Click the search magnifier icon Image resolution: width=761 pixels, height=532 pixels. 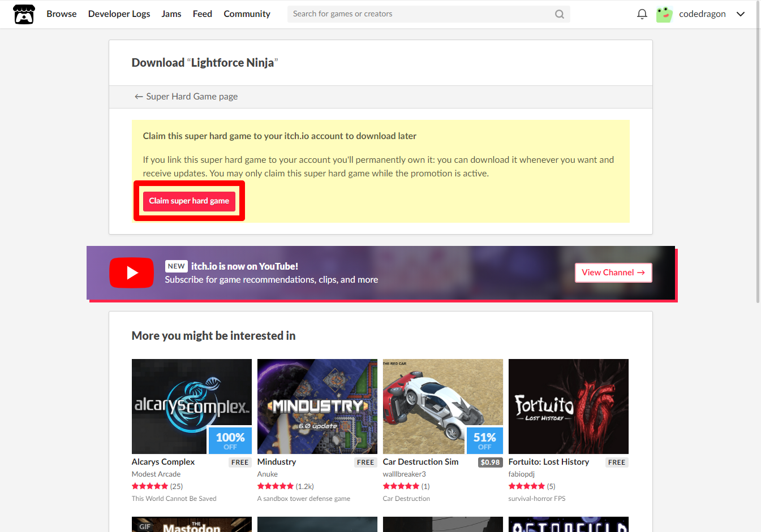[x=559, y=14]
